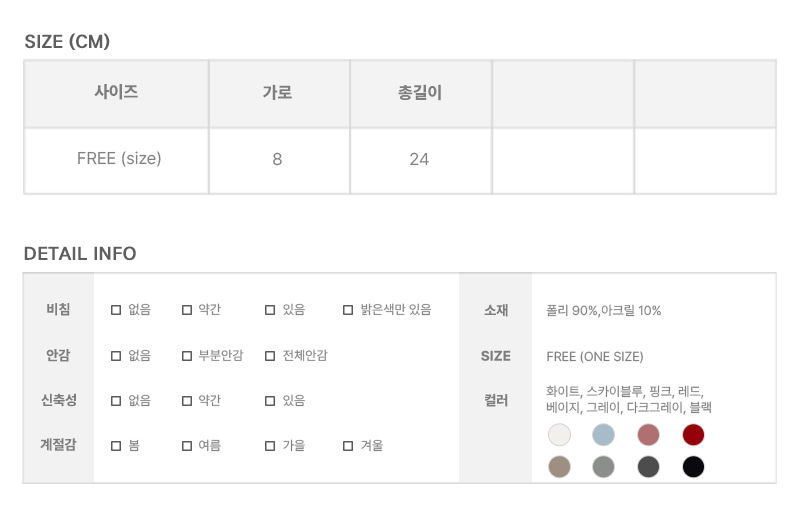Click the 가로 column header
Viewport: 800px width, 532px height.
tap(277, 93)
